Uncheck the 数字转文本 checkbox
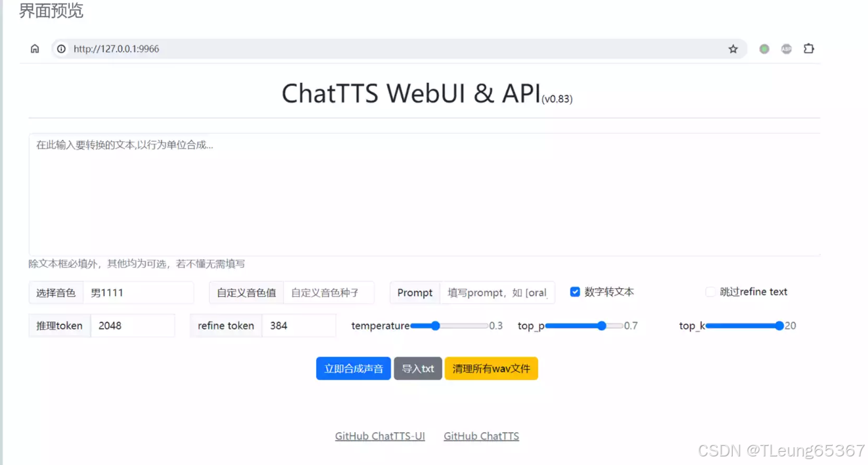This screenshot has width=868, height=465. point(575,292)
